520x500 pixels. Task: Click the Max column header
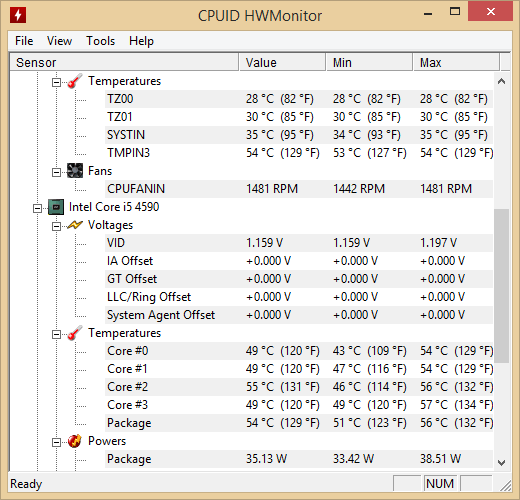pos(456,62)
